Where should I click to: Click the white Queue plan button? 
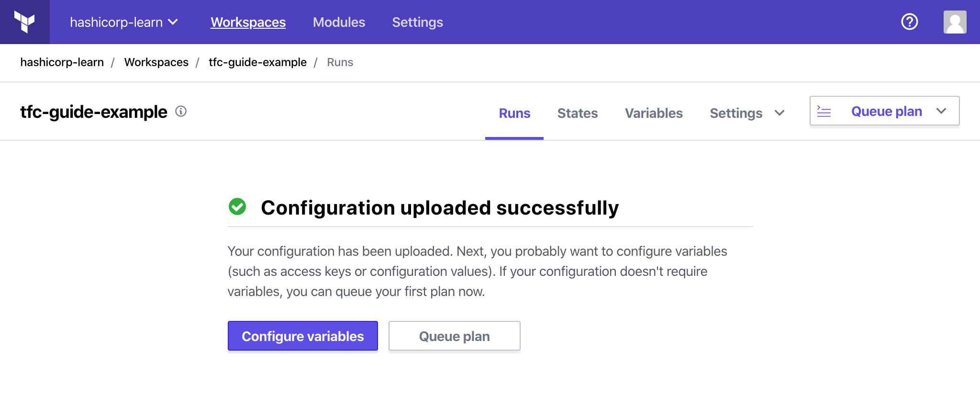click(454, 336)
